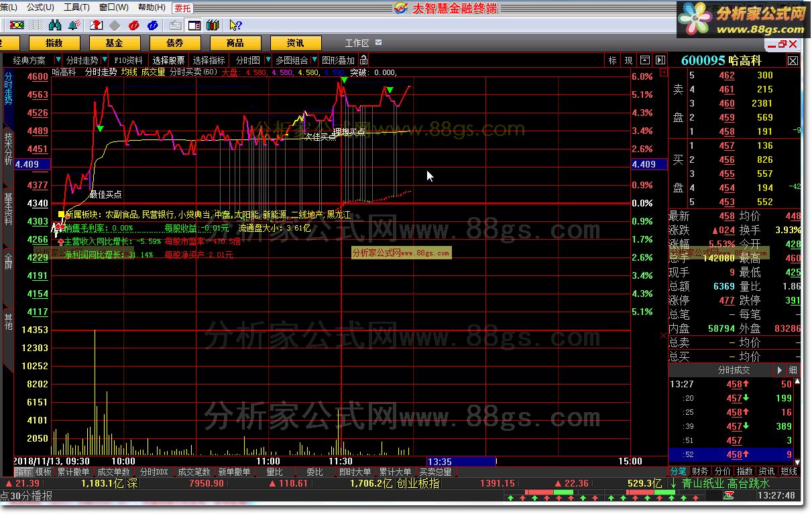Click the alarm bell alert icon
The height and width of the screenshot is (514, 812).
click(x=75, y=25)
